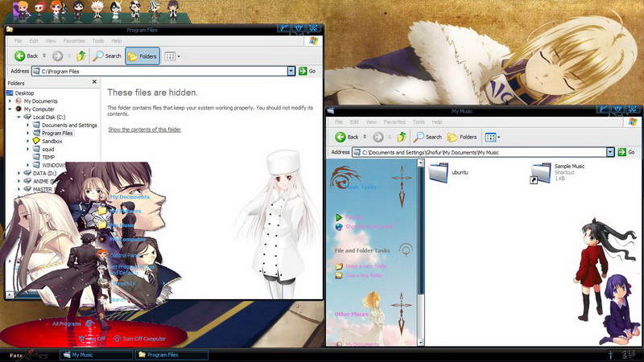Image resolution: width=644 pixels, height=362 pixels.
Task: Switch to My Music taskbar button
Action: click(96, 355)
